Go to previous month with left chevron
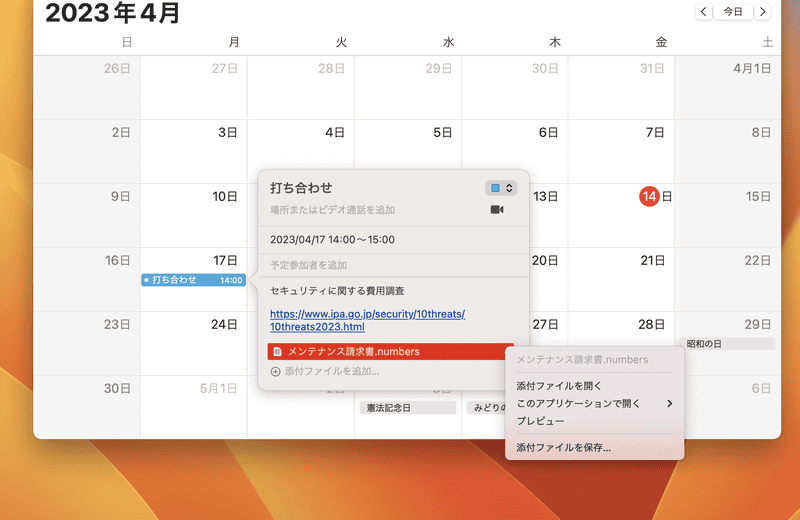This screenshot has width=800, height=520. [x=704, y=12]
